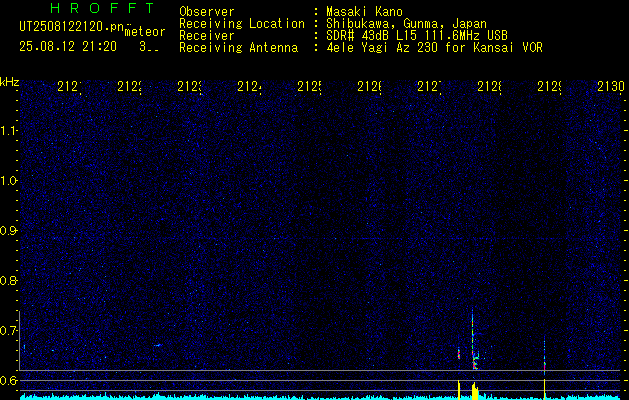Viewport: 629px width, 400px height.
Task: Click the 0.9 kHz frequency axis label
Action: (x=8, y=231)
